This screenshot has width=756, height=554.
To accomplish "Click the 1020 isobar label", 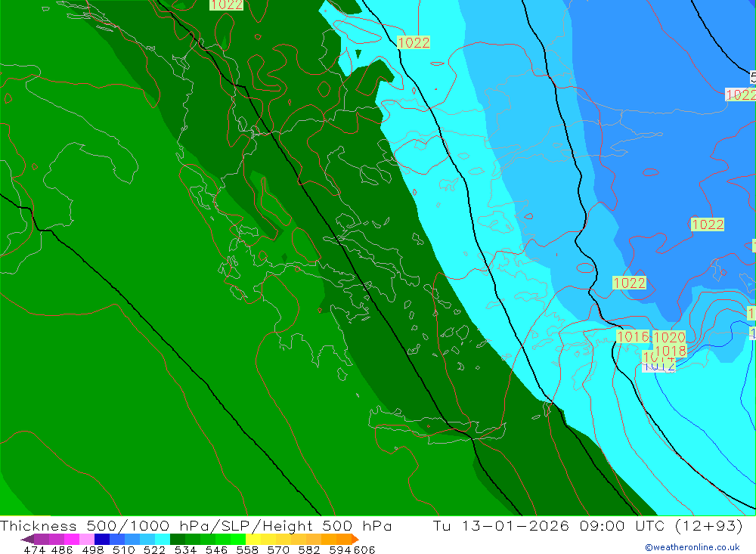I will tap(669, 337).
